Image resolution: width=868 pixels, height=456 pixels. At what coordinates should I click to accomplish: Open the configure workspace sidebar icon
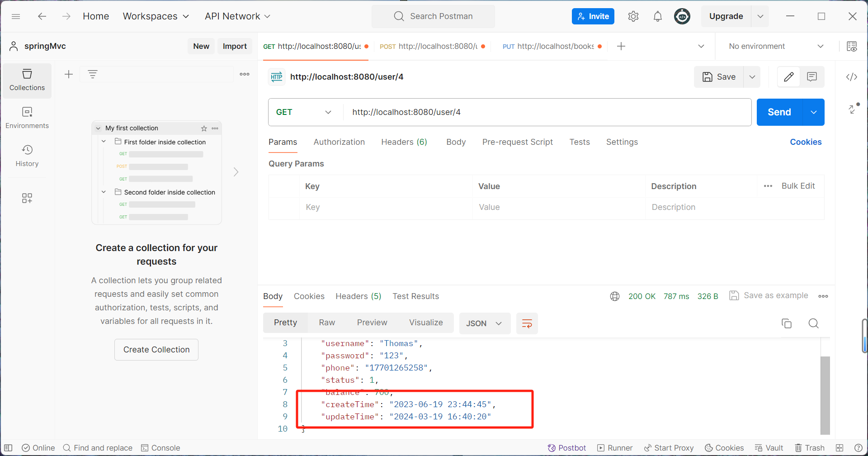27,198
